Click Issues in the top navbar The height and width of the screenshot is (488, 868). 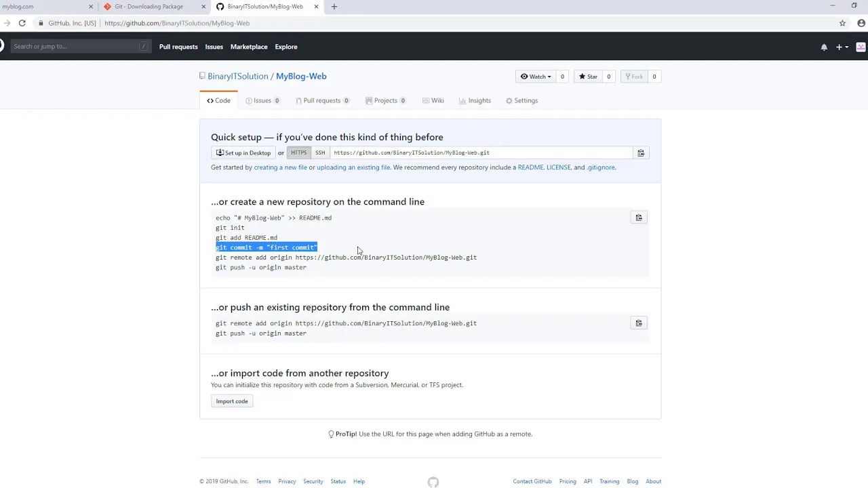(214, 47)
